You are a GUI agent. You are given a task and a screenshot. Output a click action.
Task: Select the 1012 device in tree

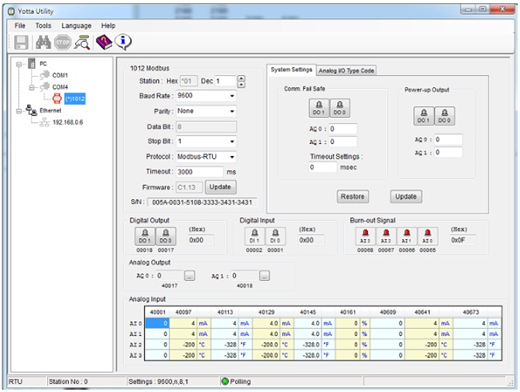[x=75, y=99]
